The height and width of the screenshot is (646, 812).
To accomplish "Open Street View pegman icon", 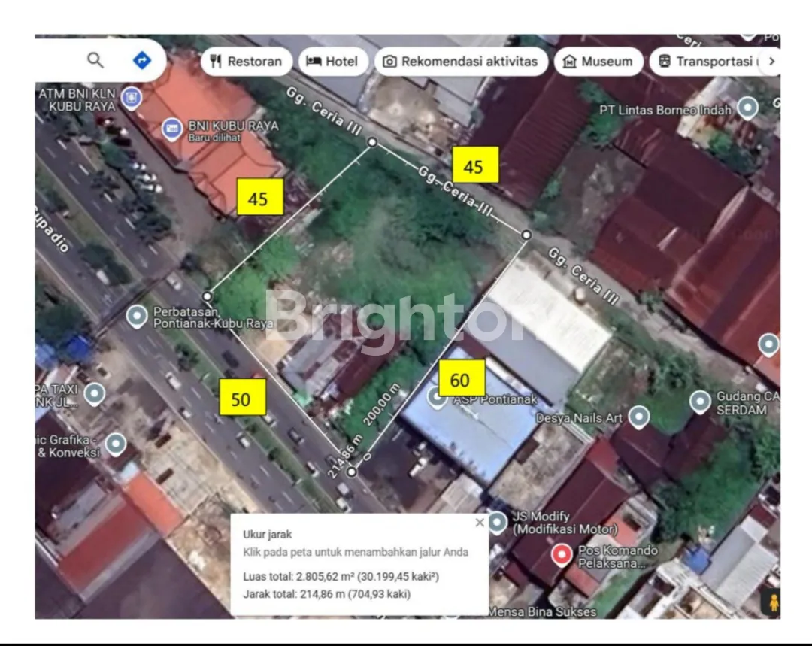I will coord(771,602).
